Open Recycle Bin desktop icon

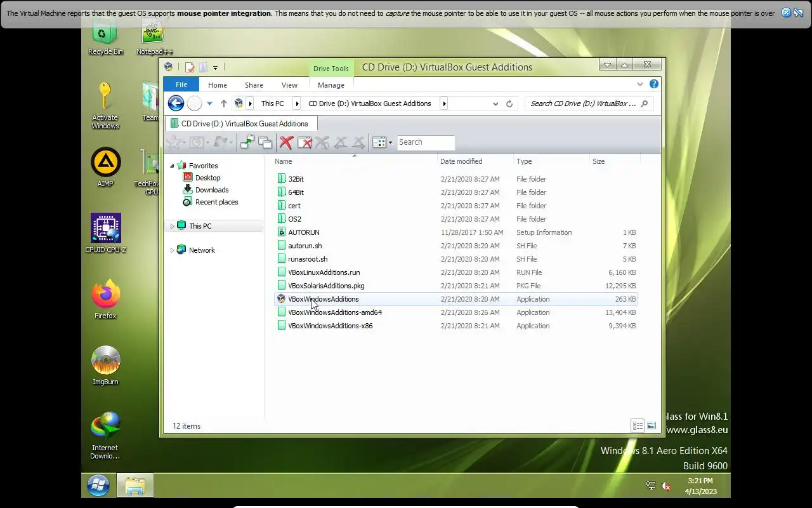[105, 37]
